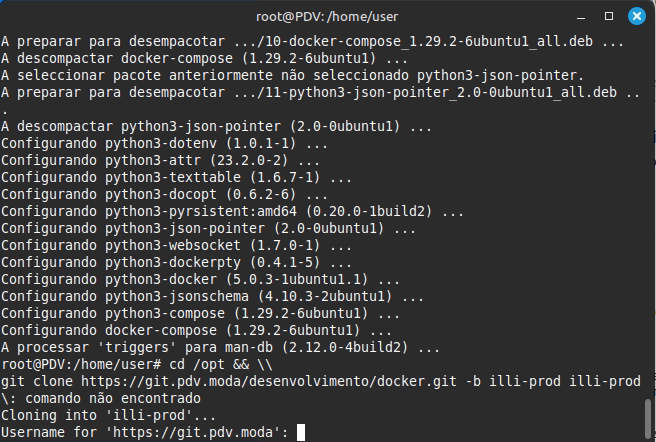
Task: Click the 'Configurando python3-websocket' line
Action: coord(176,245)
